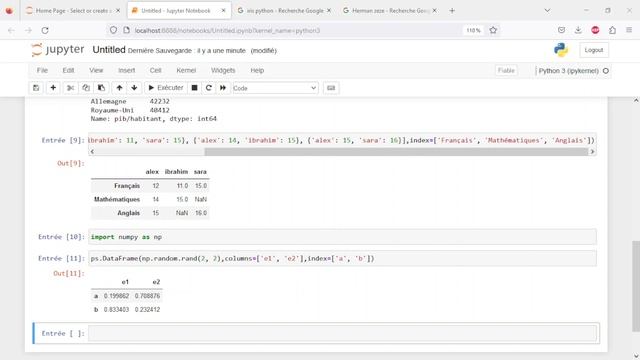
Task: Click the kernel idle circle indicator
Action: (x=606, y=71)
